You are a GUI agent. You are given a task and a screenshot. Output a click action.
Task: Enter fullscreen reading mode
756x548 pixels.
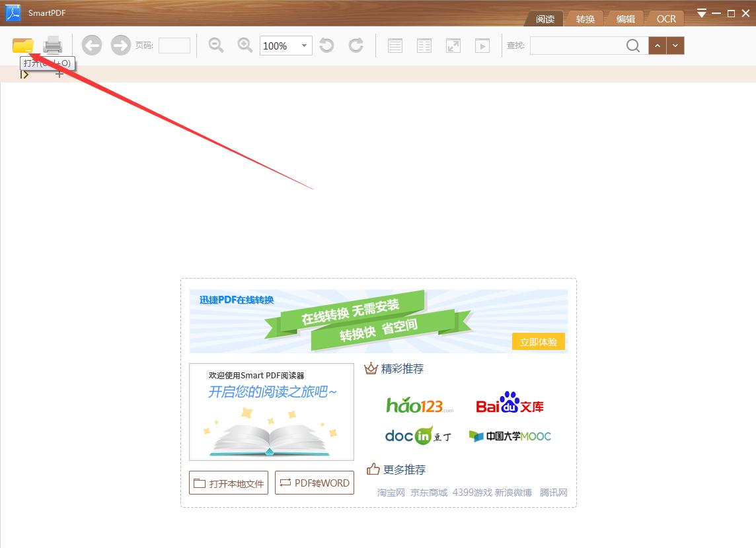coord(453,46)
